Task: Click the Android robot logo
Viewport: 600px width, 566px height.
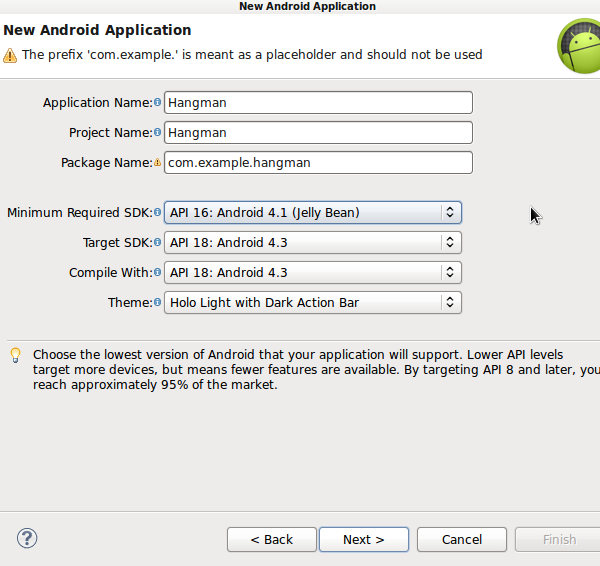Action: tap(579, 46)
